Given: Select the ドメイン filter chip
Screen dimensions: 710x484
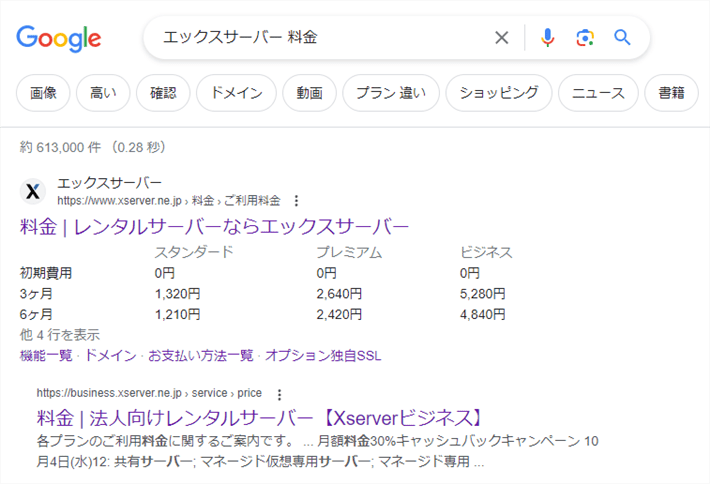Looking at the screenshot, I should pyautogui.click(x=236, y=93).
